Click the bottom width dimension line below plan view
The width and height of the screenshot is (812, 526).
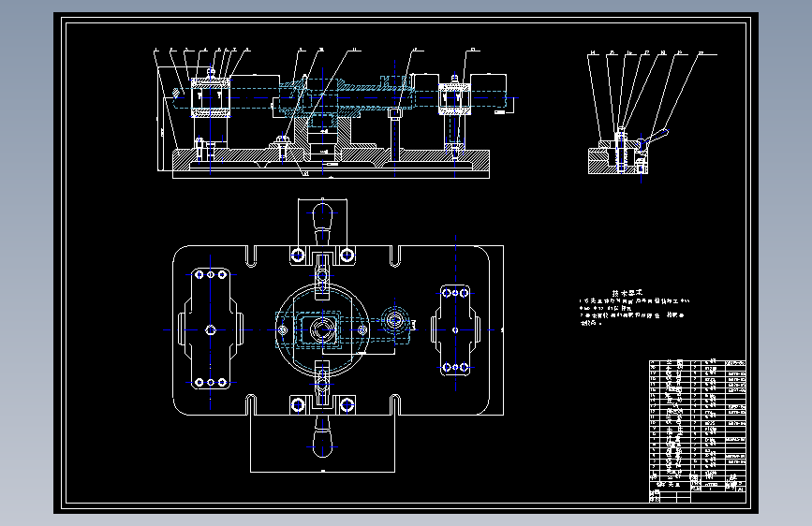tap(322, 472)
